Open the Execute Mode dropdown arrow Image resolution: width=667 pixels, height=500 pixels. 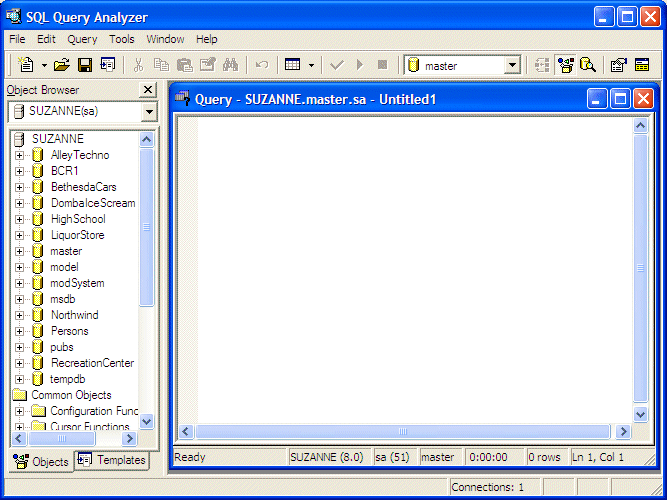coord(311,65)
